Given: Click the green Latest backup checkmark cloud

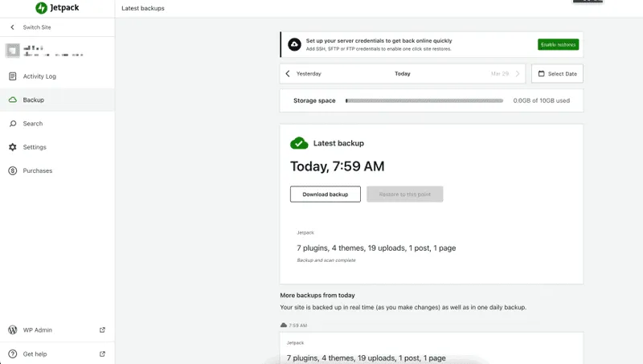Looking at the screenshot, I should (299, 143).
